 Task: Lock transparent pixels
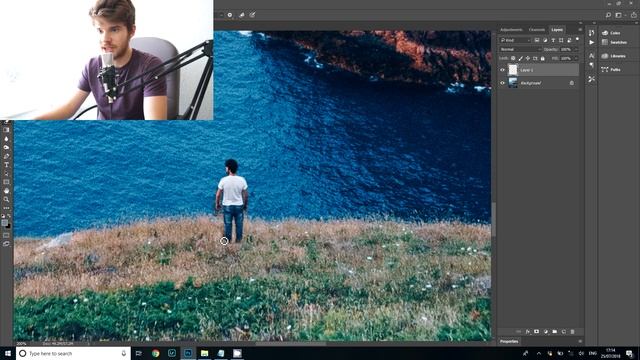tap(513, 58)
